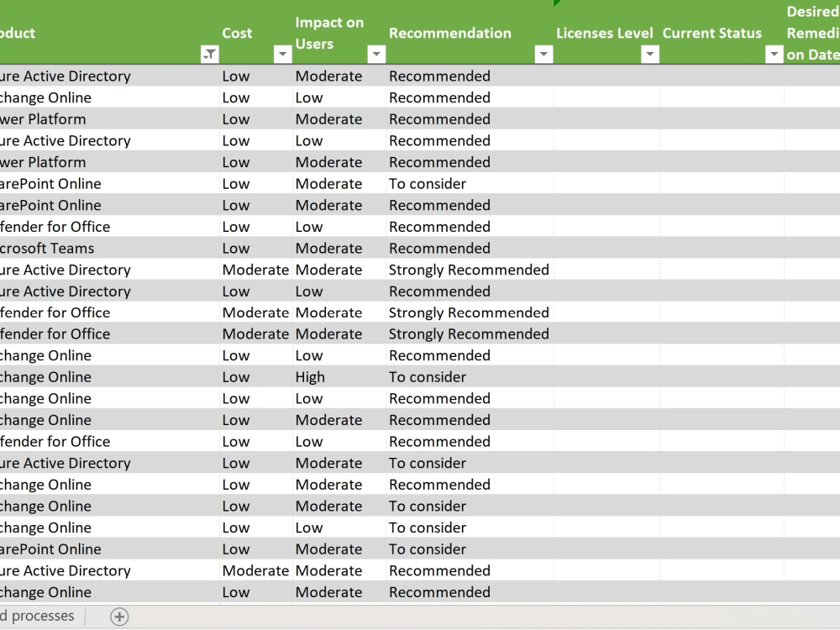Click the Recommendation column header label
The width and height of the screenshot is (840, 630).
click(450, 33)
